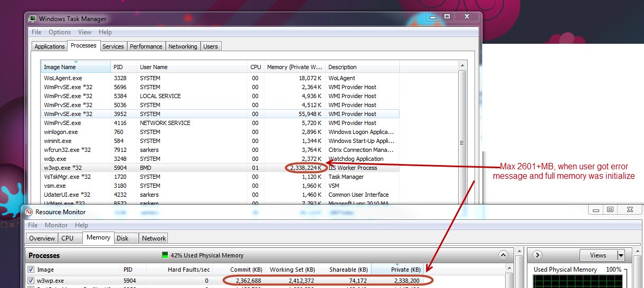Open the Resource Monitor Help menu
Viewport: 644px width, 288px height.
(81, 225)
